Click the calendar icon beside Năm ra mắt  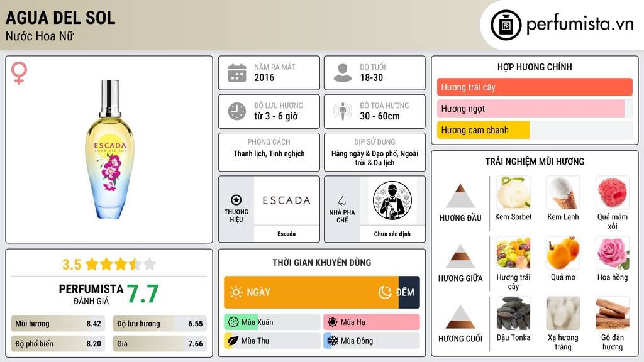(237, 73)
